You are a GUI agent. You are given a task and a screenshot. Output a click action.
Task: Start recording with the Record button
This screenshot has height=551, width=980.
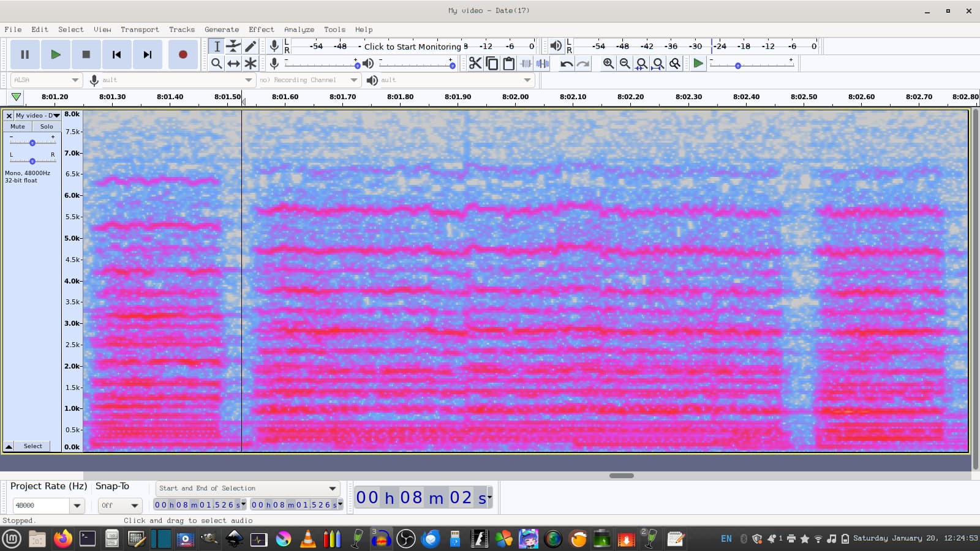182,54
